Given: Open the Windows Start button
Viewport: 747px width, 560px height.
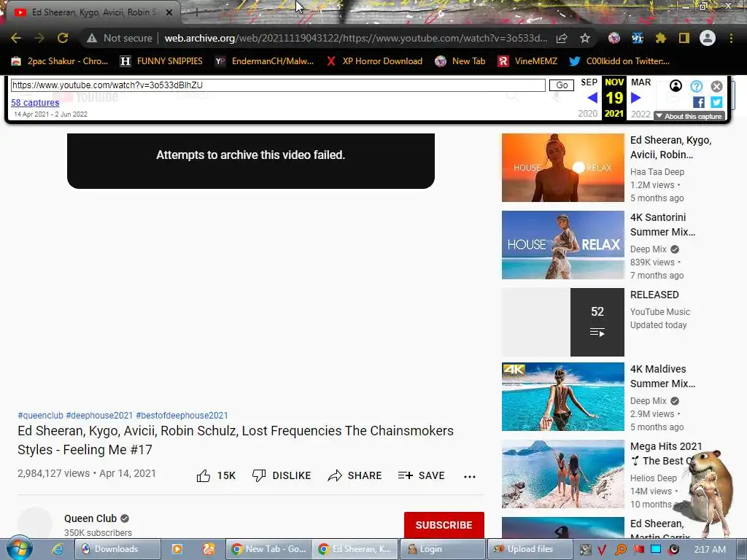Looking at the screenshot, I should pos(19,548).
